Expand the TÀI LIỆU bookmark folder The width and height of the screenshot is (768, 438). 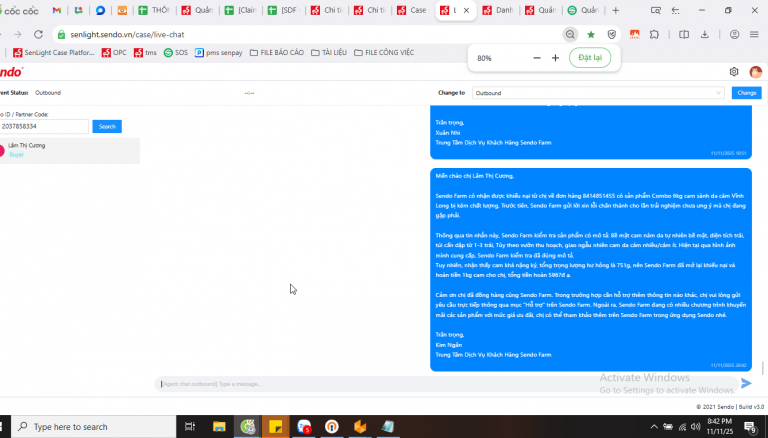(329, 52)
